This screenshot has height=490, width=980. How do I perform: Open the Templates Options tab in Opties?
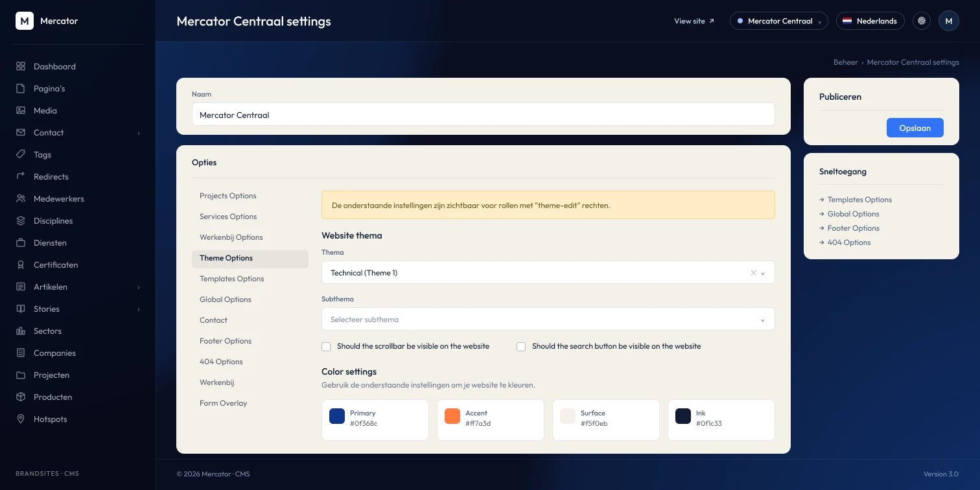point(250,279)
